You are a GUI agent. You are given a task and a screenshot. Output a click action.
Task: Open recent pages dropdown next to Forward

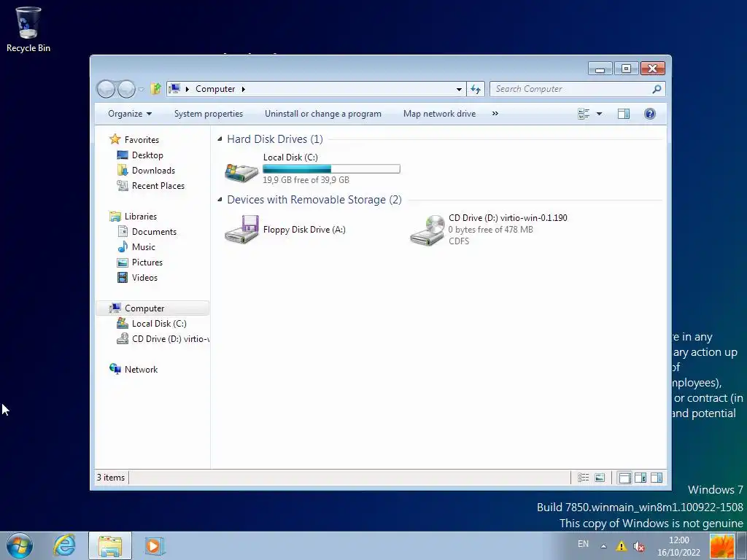pyautogui.click(x=141, y=89)
